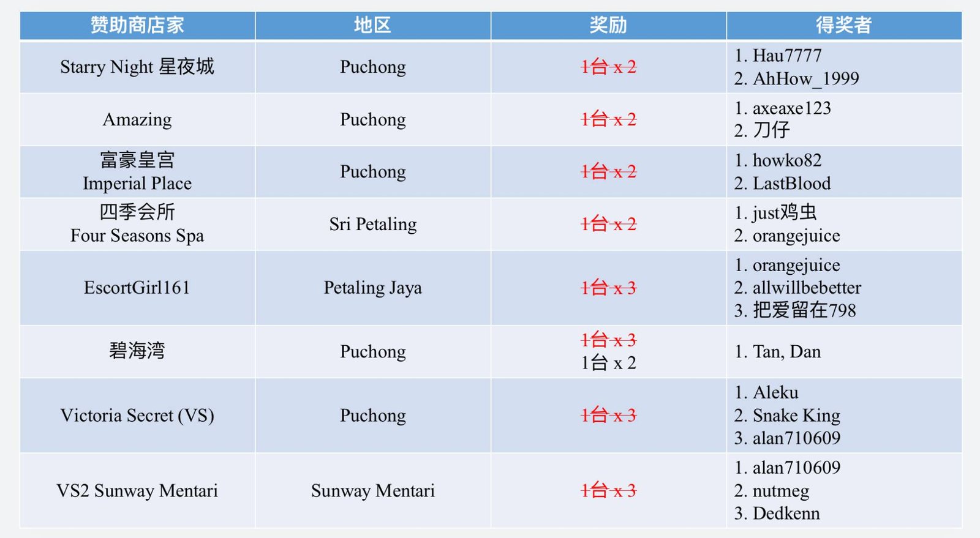Select the Starry Night 星夜城 sponsor cell
The image size is (980, 538).
tap(137, 67)
